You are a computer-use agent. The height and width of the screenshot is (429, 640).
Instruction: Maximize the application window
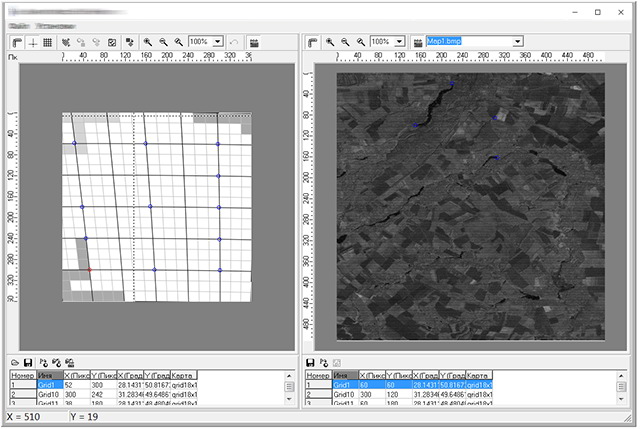[x=598, y=12]
